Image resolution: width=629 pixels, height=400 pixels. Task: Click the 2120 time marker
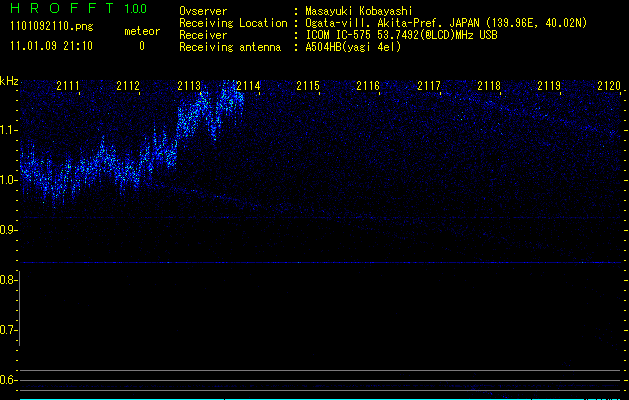[x=609, y=86]
